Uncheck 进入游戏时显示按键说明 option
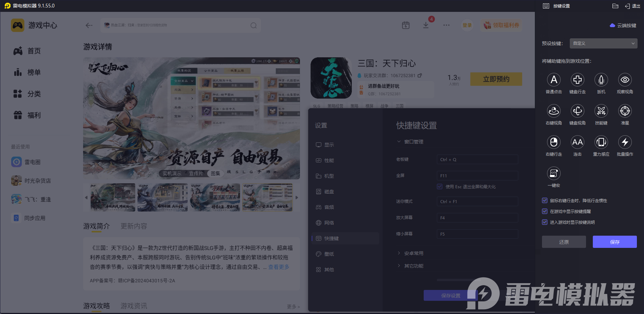Screen dimensions: 644x314 (x=545, y=222)
